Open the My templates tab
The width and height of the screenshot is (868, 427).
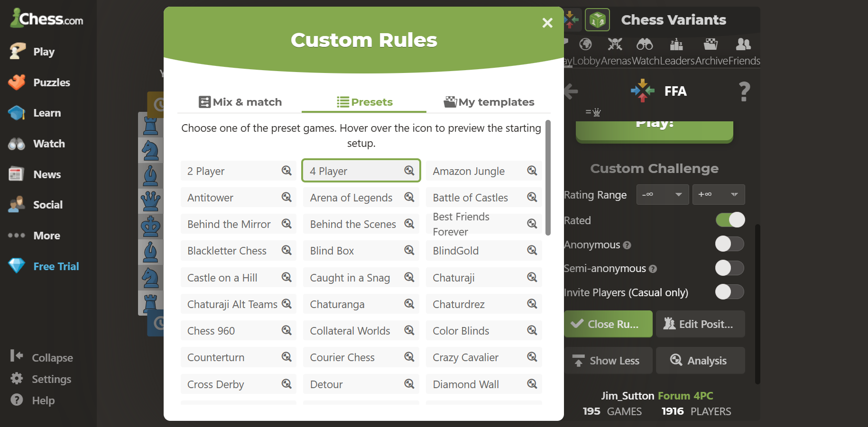pyautogui.click(x=489, y=102)
